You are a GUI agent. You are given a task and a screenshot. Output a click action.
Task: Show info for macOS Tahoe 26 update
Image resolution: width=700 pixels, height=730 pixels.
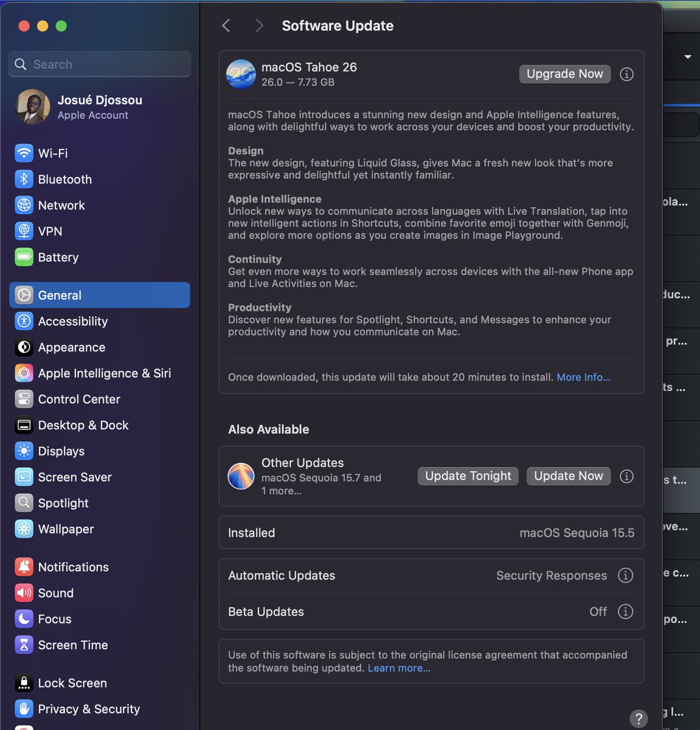click(x=626, y=74)
